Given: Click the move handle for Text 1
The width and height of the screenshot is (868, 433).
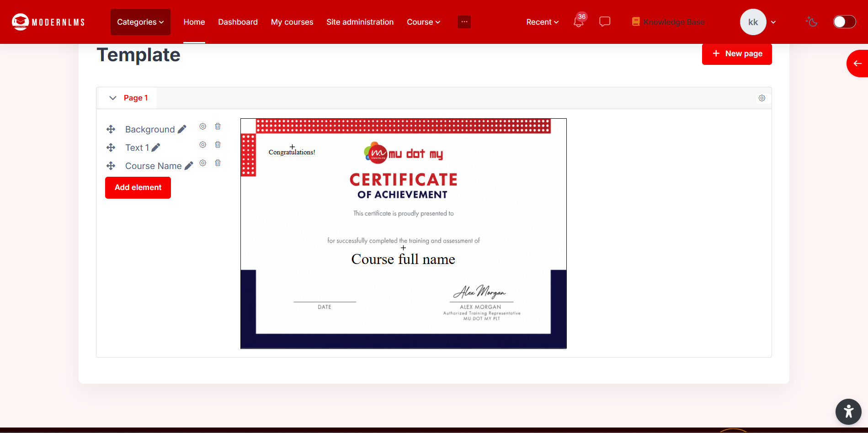Looking at the screenshot, I should click(x=111, y=148).
